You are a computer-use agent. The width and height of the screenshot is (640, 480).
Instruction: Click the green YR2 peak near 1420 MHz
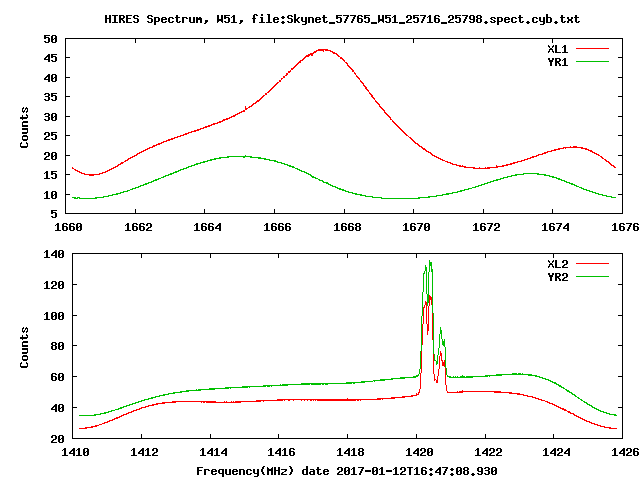(x=430, y=262)
